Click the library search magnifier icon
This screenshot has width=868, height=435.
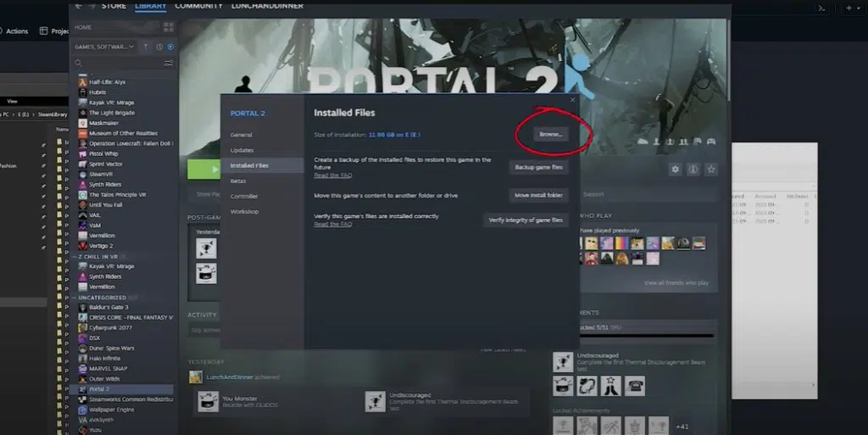tap(79, 63)
